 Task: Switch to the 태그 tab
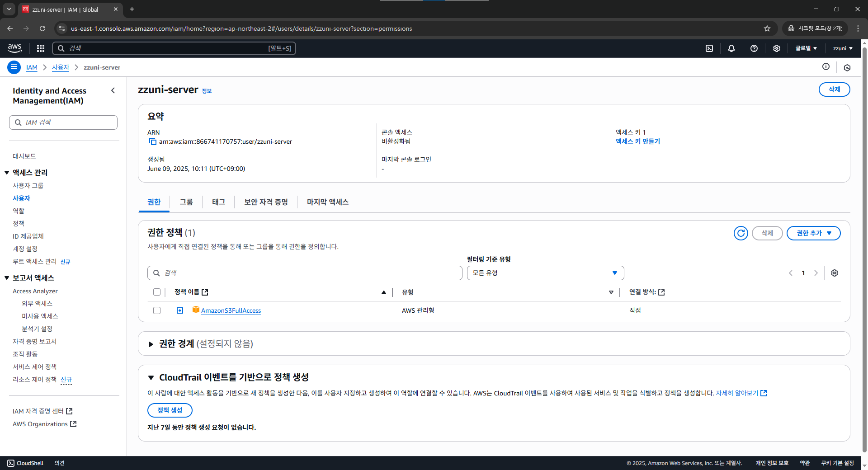219,202
